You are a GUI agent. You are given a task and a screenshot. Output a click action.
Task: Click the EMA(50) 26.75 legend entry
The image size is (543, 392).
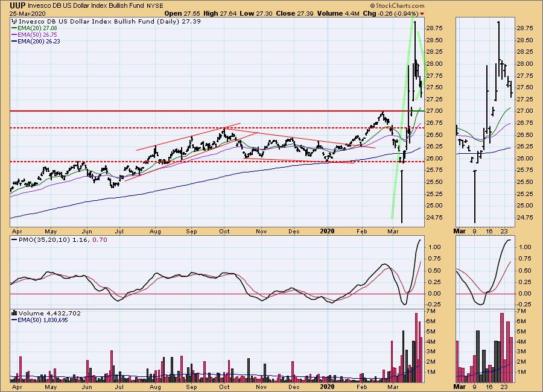click(x=37, y=34)
